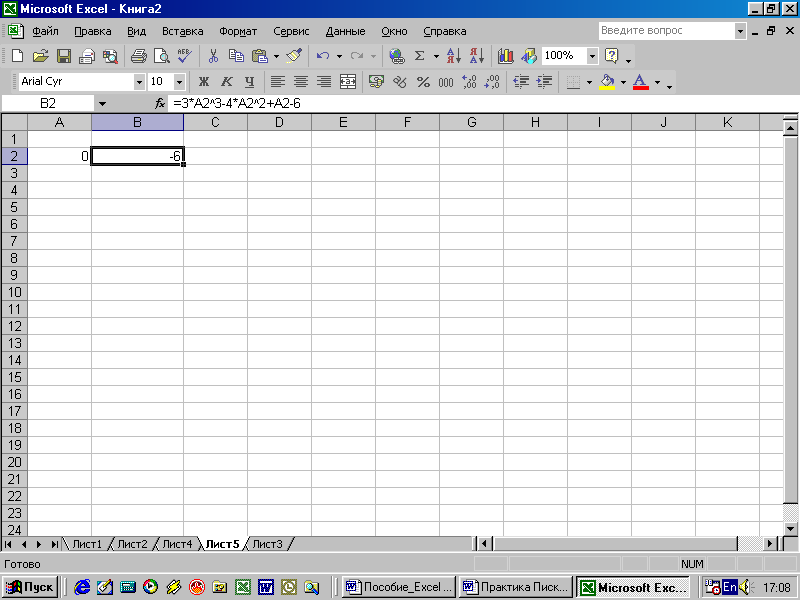
Task: Run the spelling check icon
Action: tap(184, 56)
